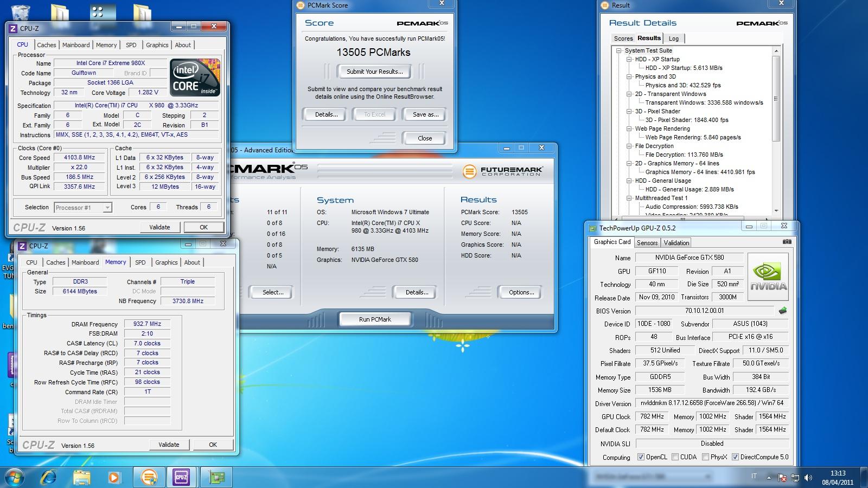Collapse the 2D - Transparent Windows node
Viewport: 868px width, 488px height.
(629, 94)
